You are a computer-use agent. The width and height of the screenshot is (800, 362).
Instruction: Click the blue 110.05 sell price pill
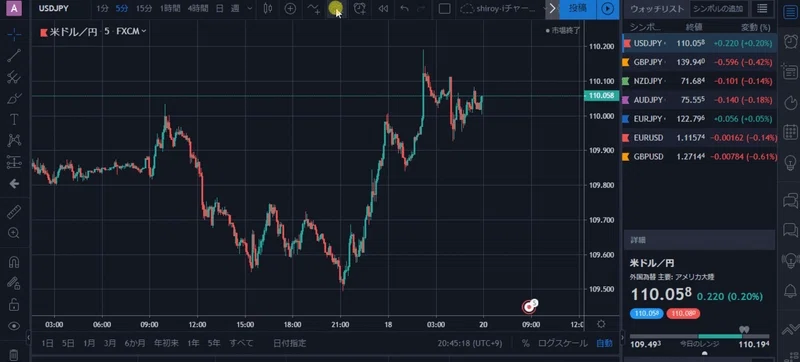point(646,314)
